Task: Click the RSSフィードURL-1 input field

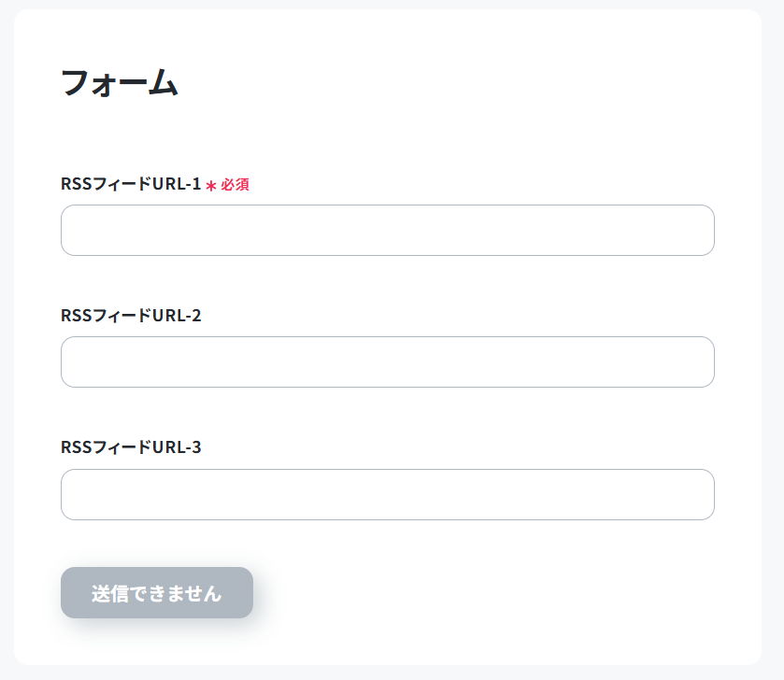Action: (387, 230)
